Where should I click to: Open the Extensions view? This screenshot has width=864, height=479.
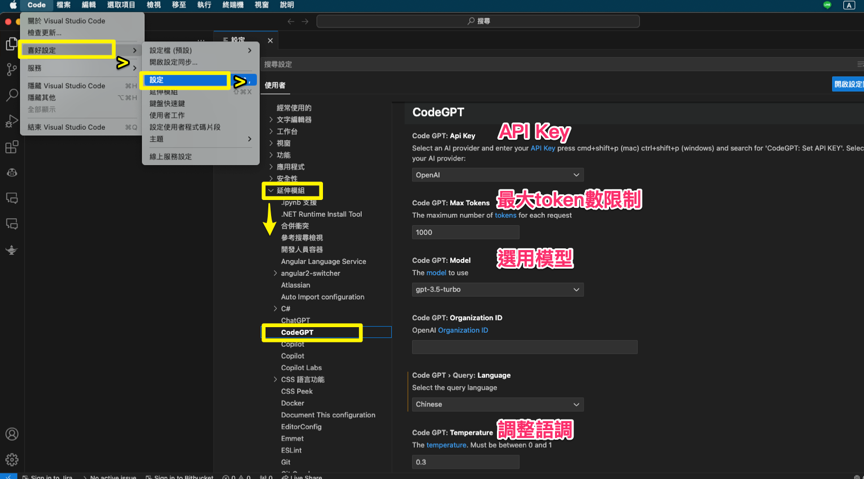pyautogui.click(x=12, y=147)
